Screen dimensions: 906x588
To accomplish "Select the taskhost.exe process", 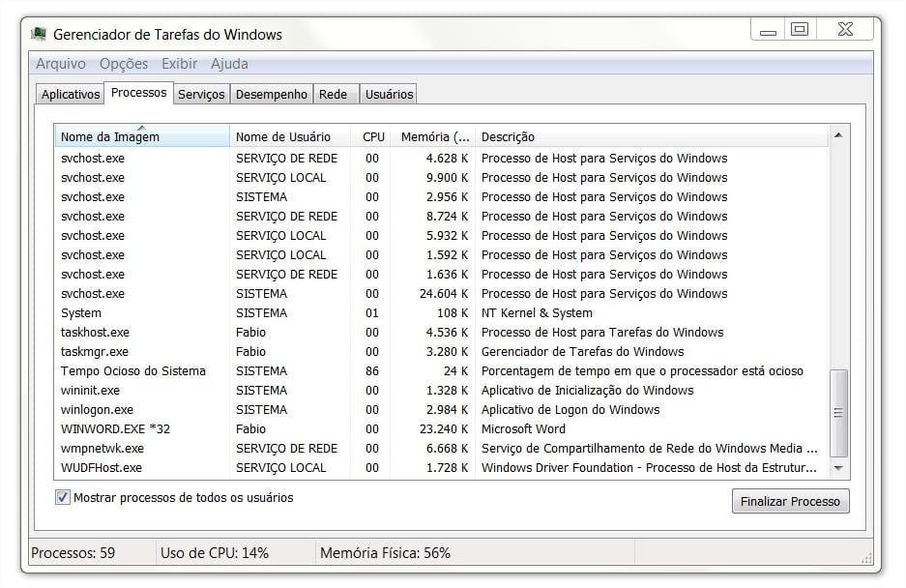I will [442, 333].
